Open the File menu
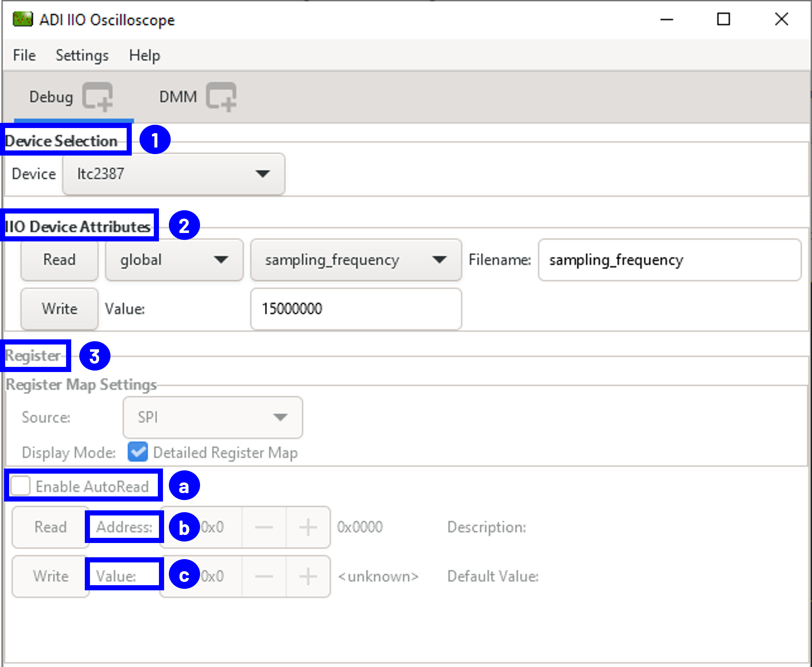 click(x=24, y=55)
